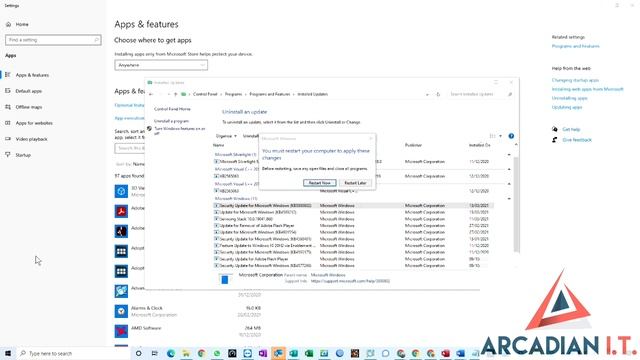640x360 pixels.
Task: Focus the Find a setting search box
Action: tap(53, 40)
